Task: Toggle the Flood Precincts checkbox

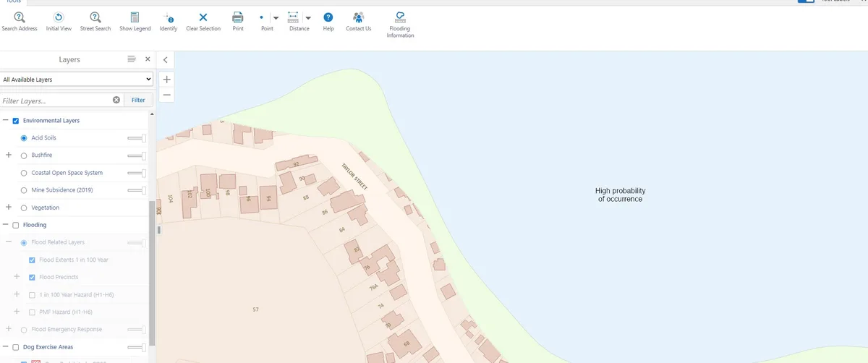Action: (32, 277)
